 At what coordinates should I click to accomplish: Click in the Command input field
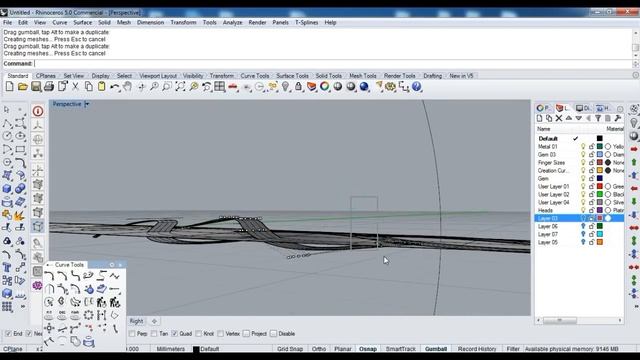333,64
